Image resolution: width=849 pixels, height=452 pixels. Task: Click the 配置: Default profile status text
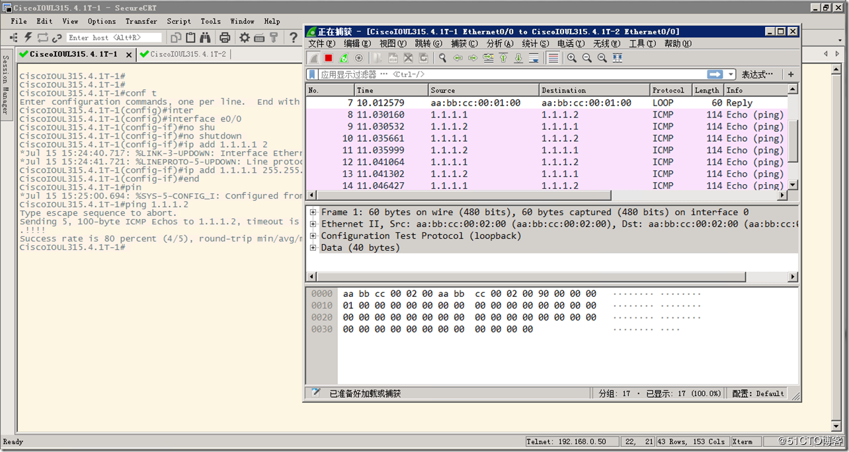(x=758, y=394)
